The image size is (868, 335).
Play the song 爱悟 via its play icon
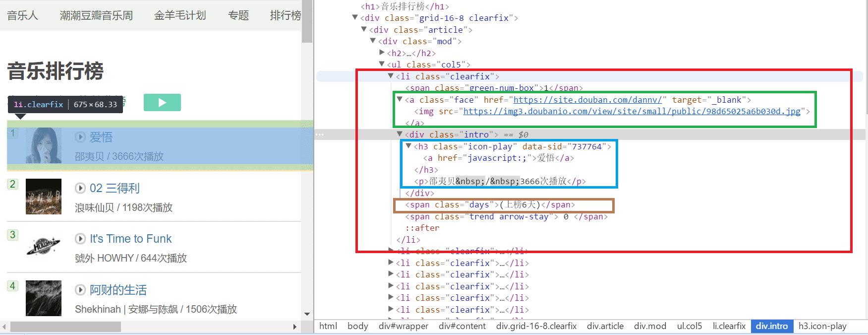[80, 137]
